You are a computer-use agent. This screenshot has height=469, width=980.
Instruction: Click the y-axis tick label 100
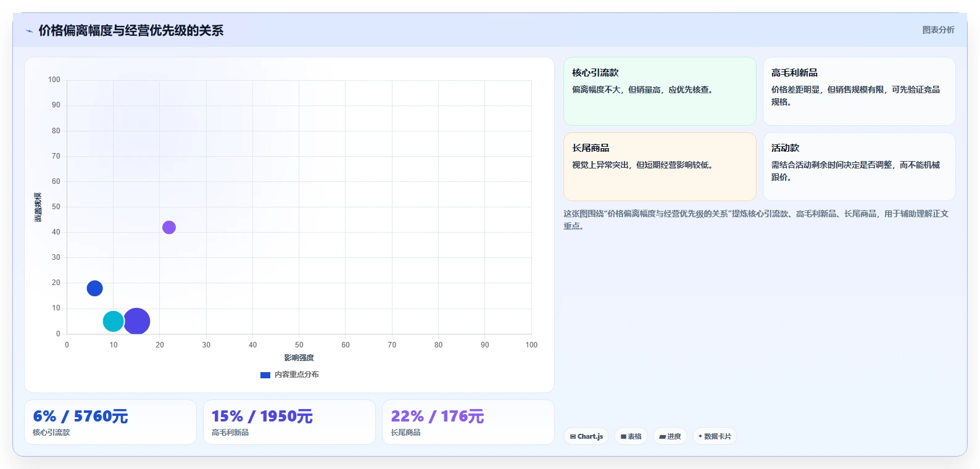54,80
